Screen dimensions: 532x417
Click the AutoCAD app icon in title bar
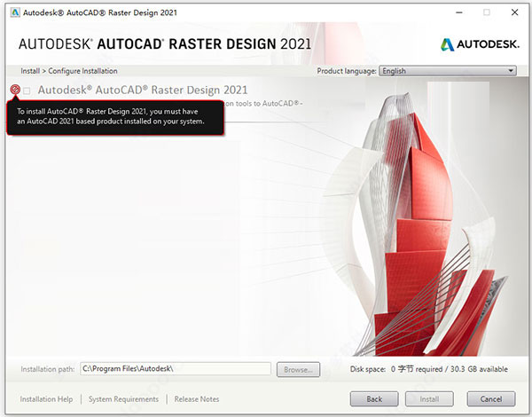(15, 12)
